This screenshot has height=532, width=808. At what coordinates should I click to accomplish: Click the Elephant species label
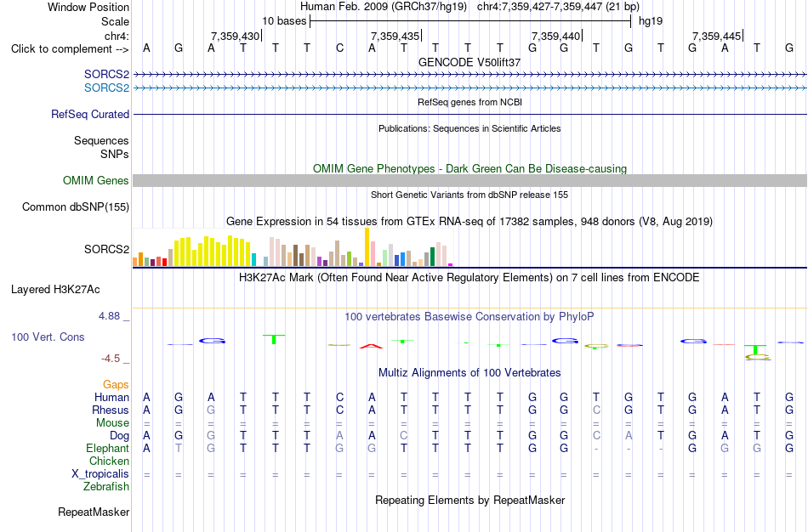(x=107, y=448)
